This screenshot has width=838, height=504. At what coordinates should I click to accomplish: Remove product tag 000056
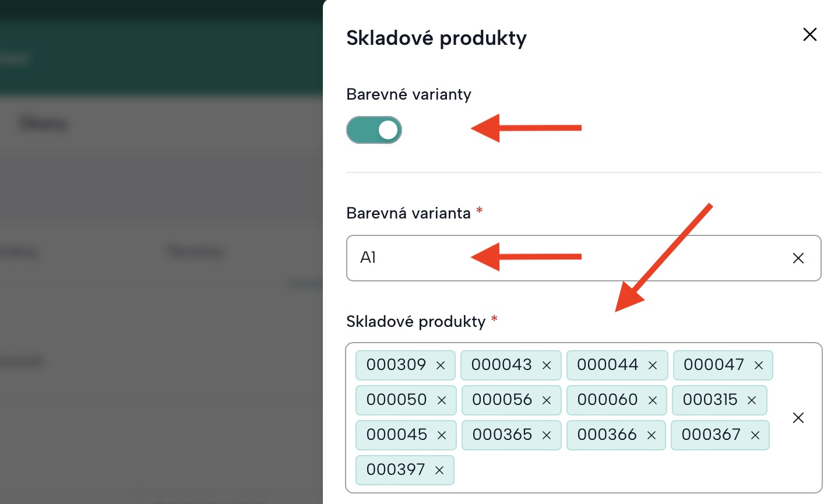pos(547,400)
